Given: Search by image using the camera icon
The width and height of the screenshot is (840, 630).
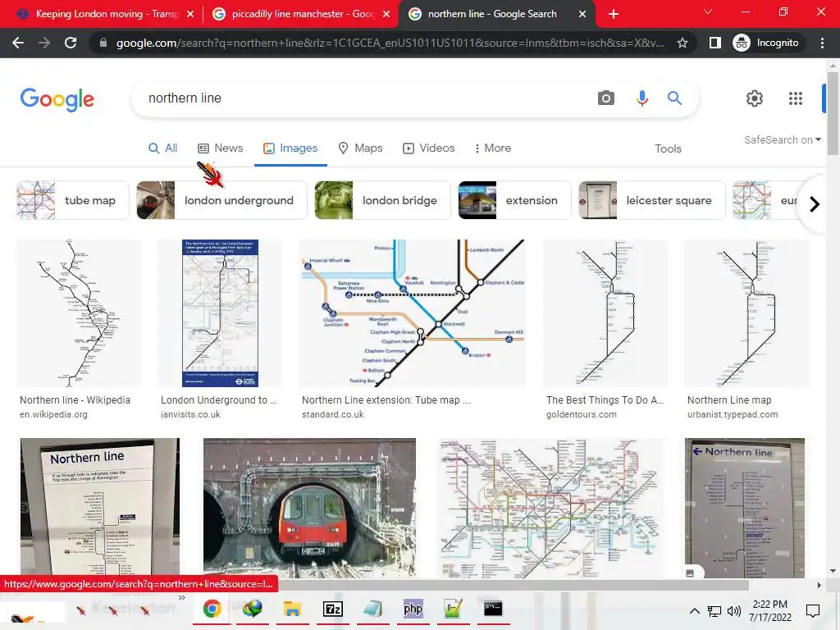Looking at the screenshot, I should point(606,98).
